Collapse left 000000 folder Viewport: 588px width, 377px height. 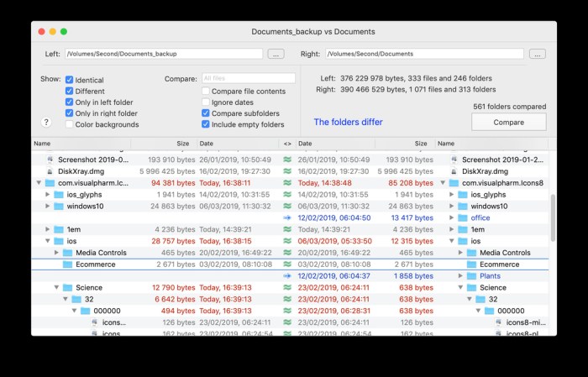[74, 311]
